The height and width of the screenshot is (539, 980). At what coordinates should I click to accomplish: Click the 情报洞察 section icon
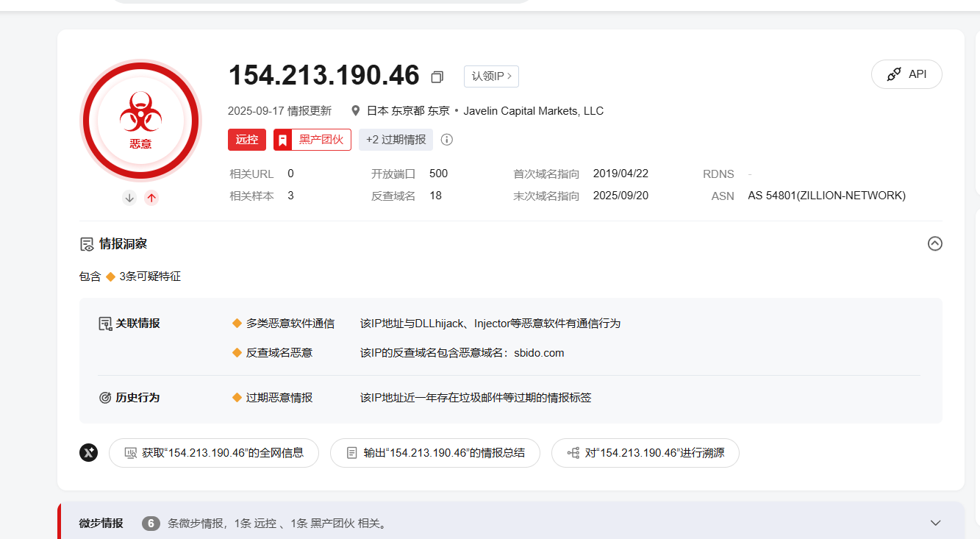coord(87,244)
